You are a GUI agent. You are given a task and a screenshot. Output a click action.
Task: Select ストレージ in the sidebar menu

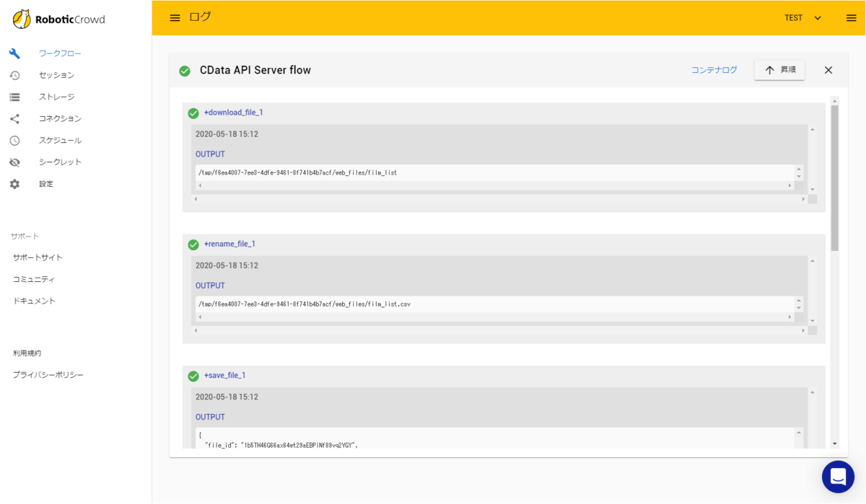coord(56,97)
